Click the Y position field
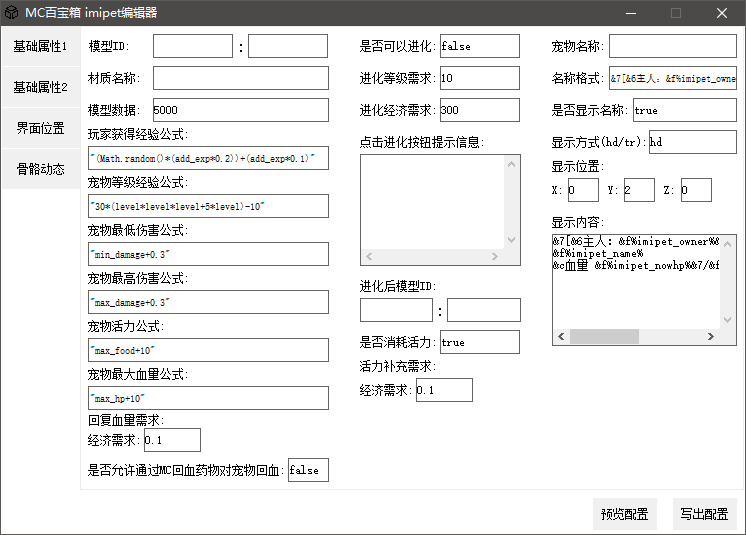Image resolution: width=746 pixels, height=535 pixels. click(639, 190)
